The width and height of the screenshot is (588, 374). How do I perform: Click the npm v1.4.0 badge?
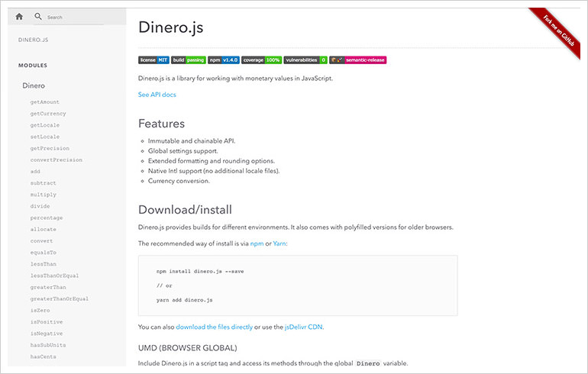point(224,60)
